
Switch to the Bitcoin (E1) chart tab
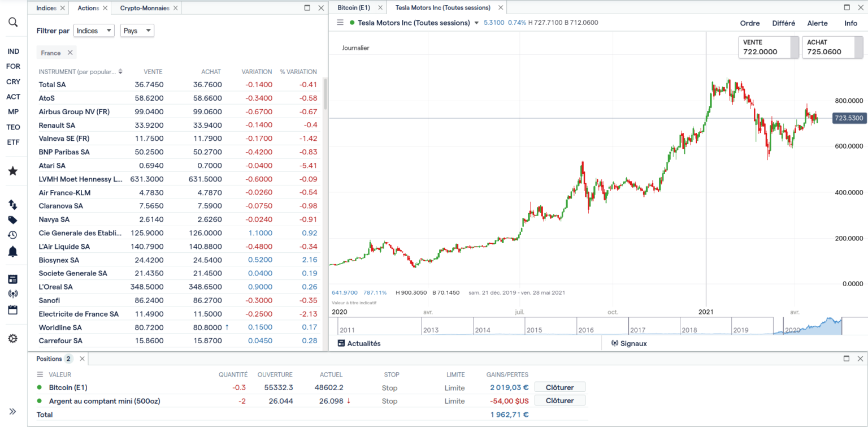click(x=353, y=8)
